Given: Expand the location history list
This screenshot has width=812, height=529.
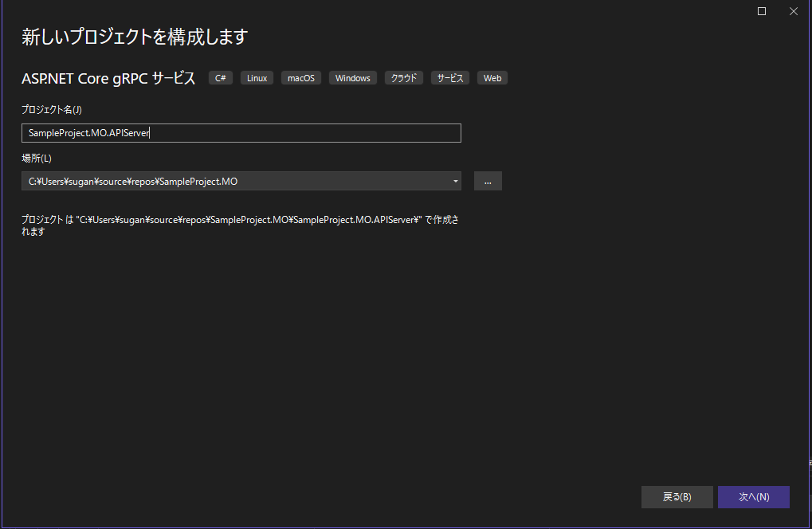Looking at the screenshot, I should point(456,181).
